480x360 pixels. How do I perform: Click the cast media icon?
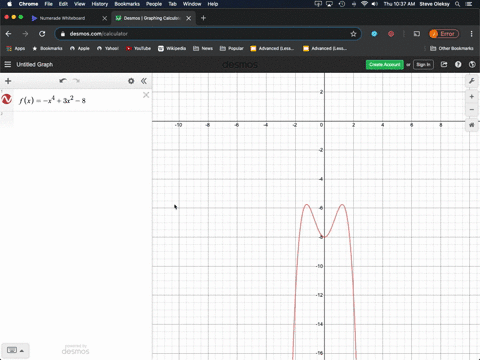tap(417, 34)
